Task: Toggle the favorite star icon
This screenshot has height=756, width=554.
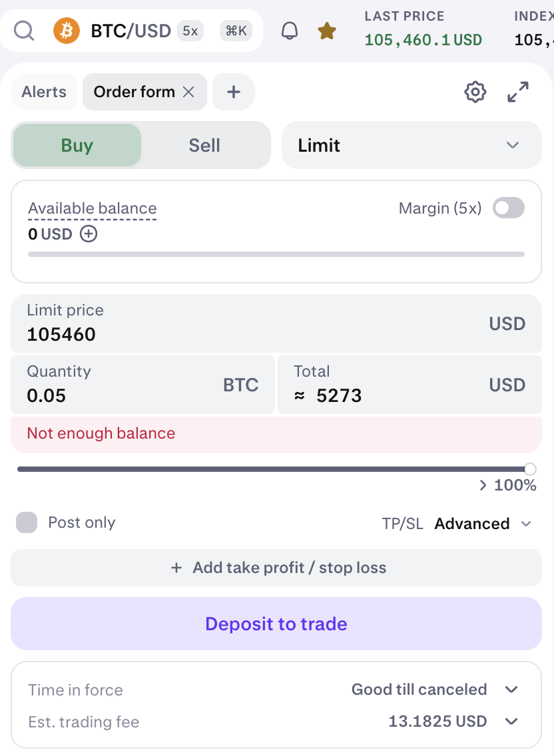Action: tap(326, 31)
